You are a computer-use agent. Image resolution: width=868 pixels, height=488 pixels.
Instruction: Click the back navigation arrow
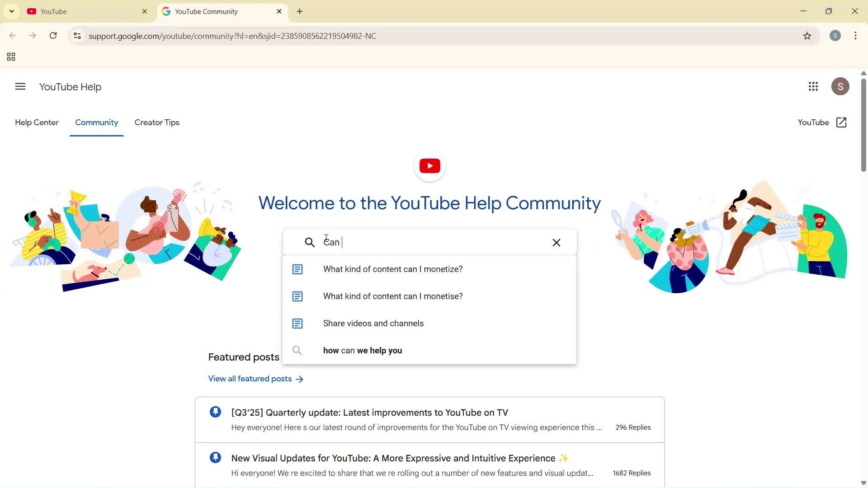(x=12, y=36)
